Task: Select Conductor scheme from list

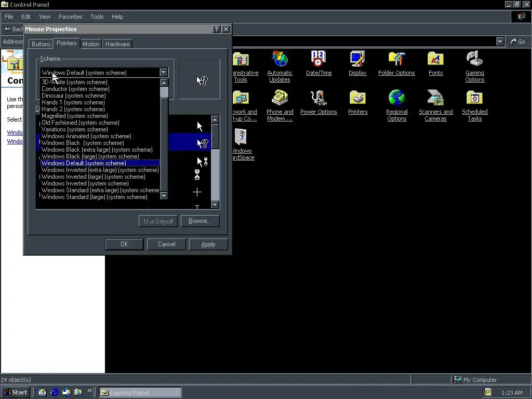Action: click(x=100, y=89)
